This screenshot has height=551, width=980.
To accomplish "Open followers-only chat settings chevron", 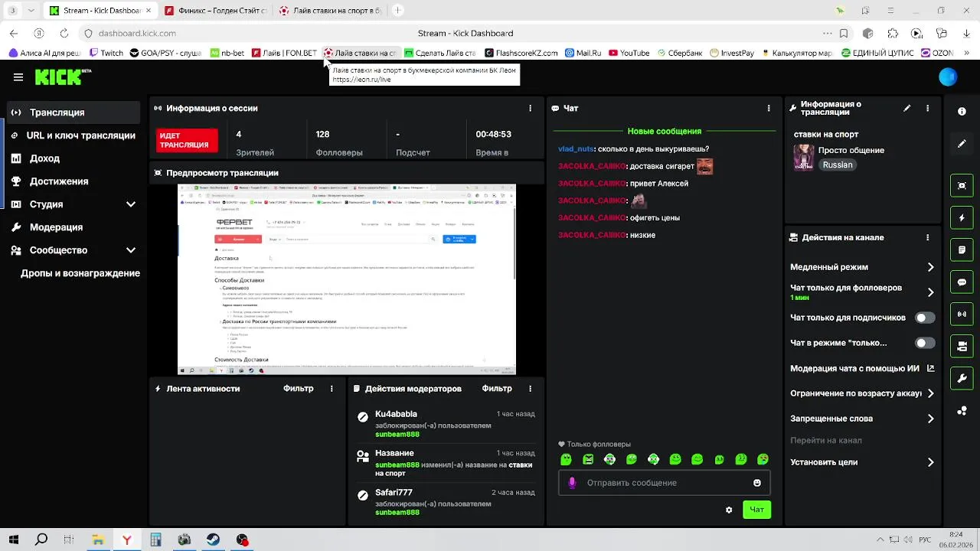I will [x=930, y=292].
